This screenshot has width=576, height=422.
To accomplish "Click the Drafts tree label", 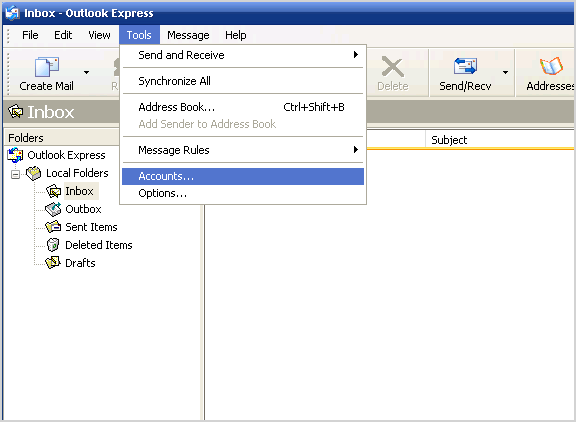I will (x=80, y=263).
